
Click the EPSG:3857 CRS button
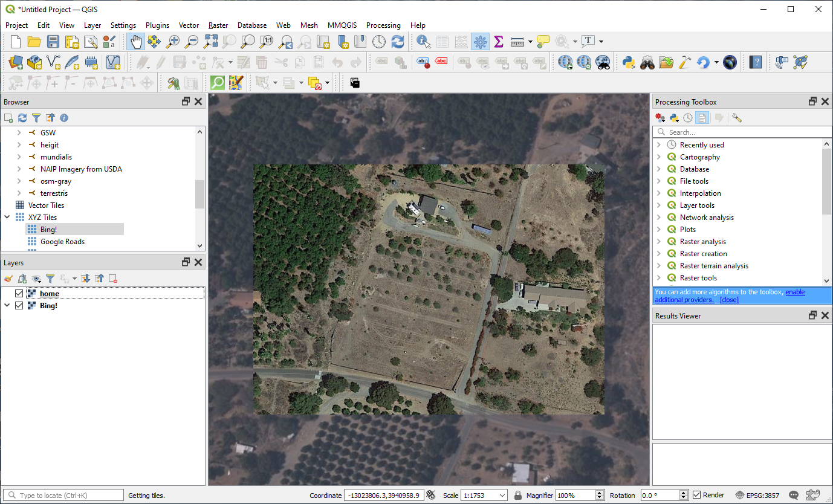point(757,495)
